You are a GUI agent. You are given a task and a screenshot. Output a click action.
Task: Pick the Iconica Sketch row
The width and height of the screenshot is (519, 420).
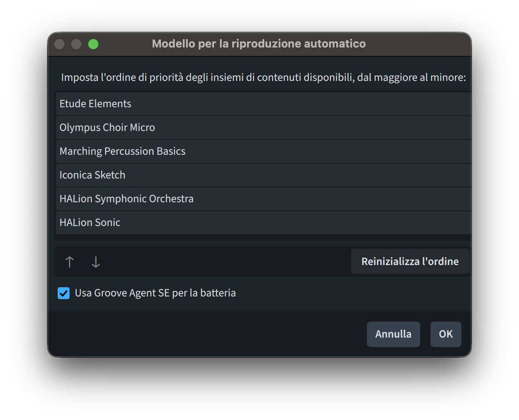pos(263,175)
